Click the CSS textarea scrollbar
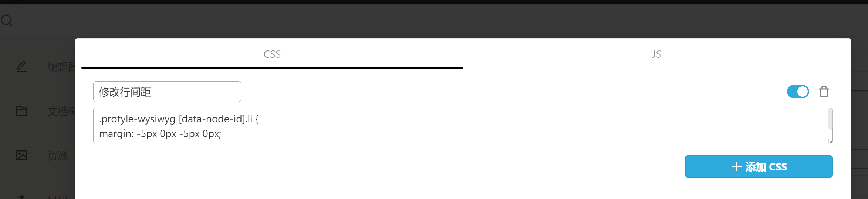 pyautogui.click(x=830, y=119)
